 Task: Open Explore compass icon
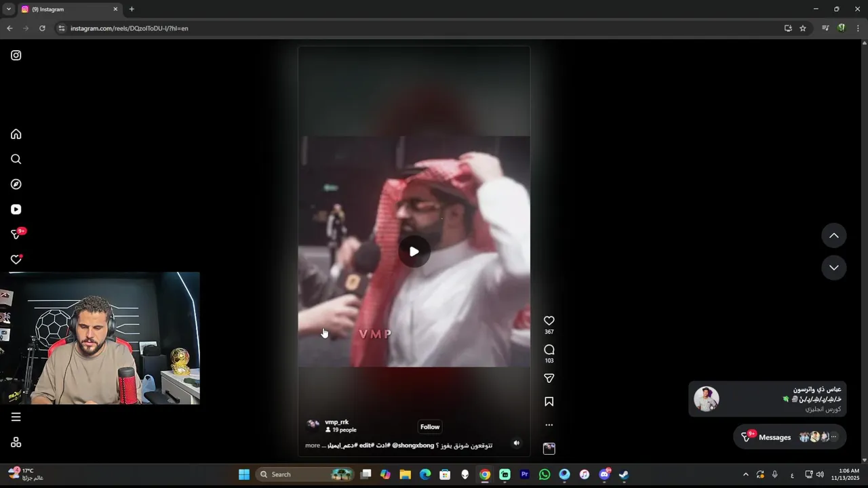16,184
